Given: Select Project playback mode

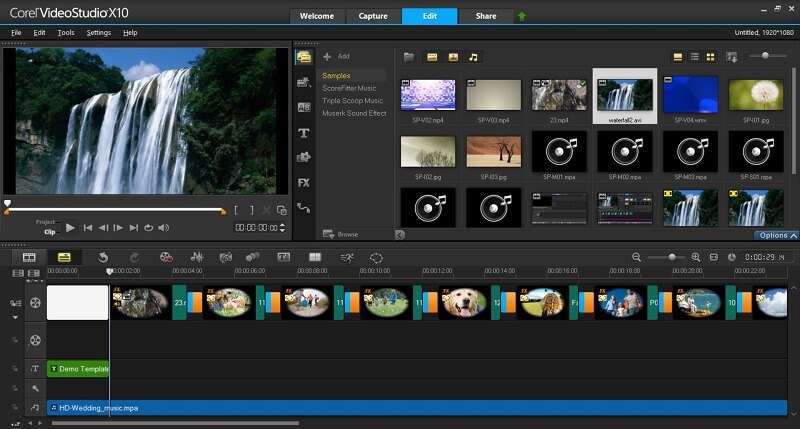Looking at the screenshot, I should (45, 222).
